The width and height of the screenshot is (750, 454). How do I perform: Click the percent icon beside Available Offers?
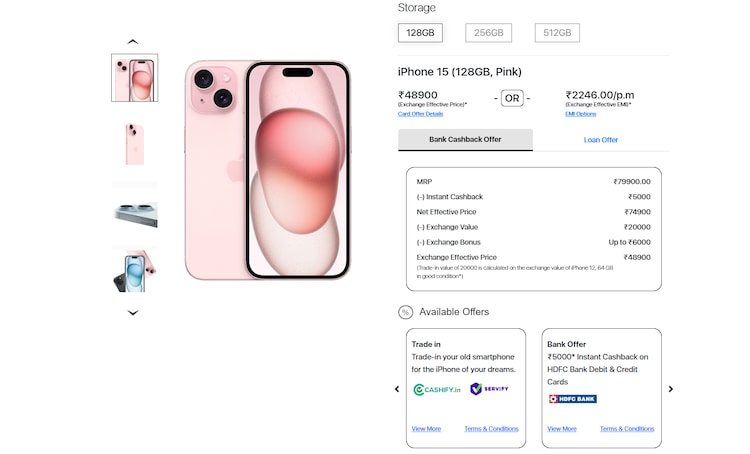coord(405,312)
